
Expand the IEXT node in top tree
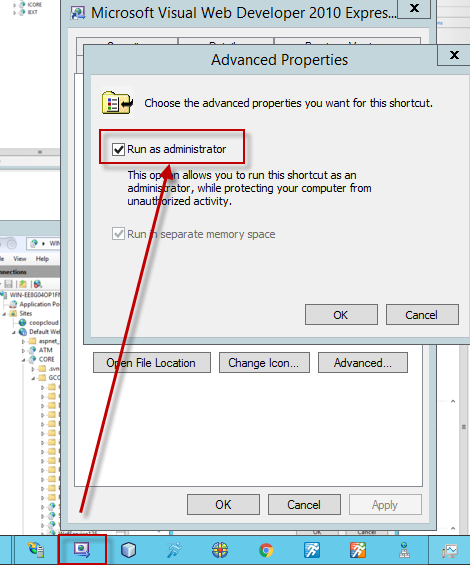point(14,13)
